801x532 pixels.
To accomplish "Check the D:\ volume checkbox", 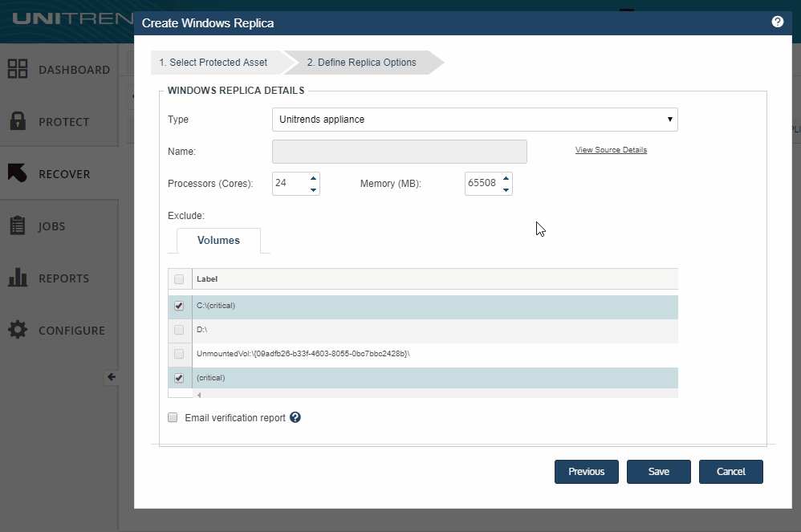I will tap(179, 330).
